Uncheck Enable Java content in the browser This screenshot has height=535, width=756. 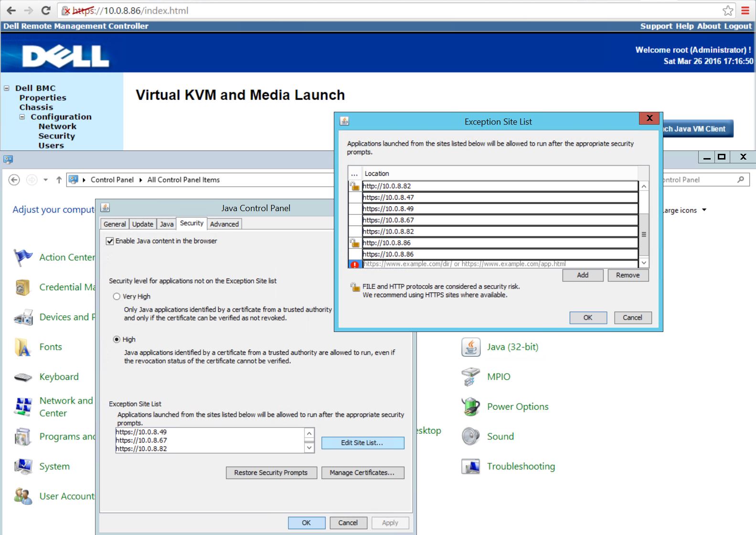pyautogui.click(x=110, y=241)
